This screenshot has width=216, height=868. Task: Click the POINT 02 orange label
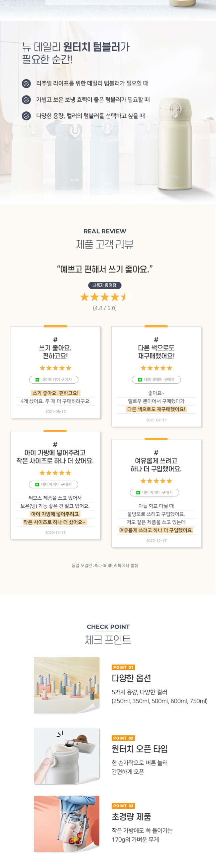[x=123, y=738]
